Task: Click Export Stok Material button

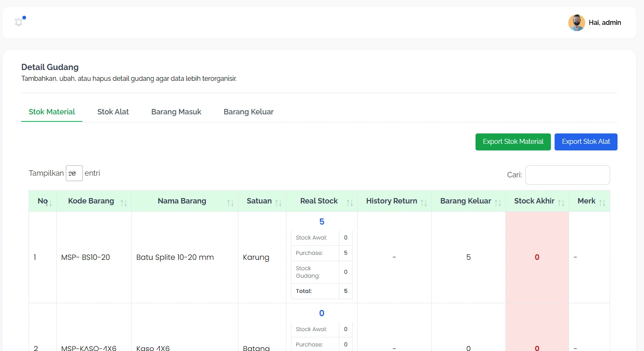Action: [x=513, y=142]
